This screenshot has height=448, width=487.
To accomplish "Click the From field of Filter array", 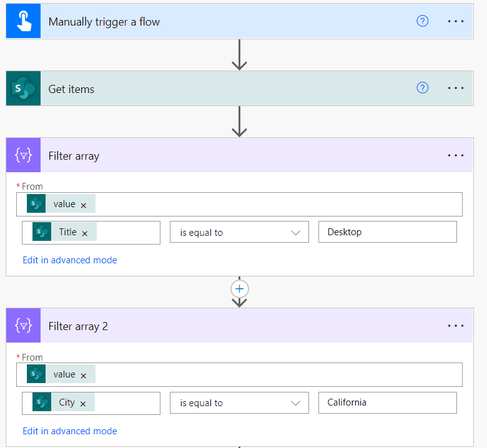I will (x=239, y=204).
